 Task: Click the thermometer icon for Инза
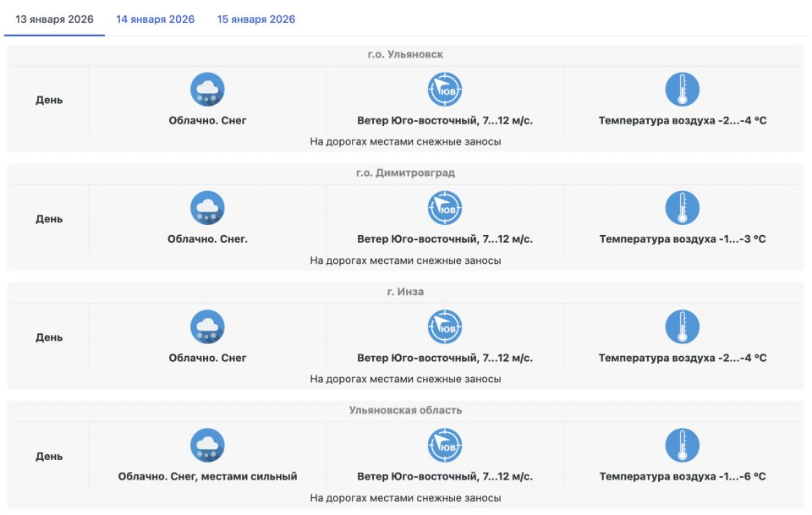pos(683,327)
